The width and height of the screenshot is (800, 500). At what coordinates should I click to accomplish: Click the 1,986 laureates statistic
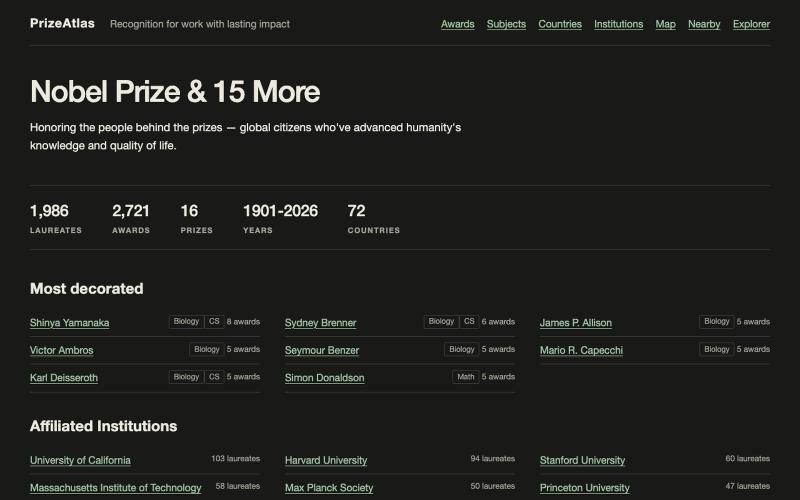click(56, 218)
